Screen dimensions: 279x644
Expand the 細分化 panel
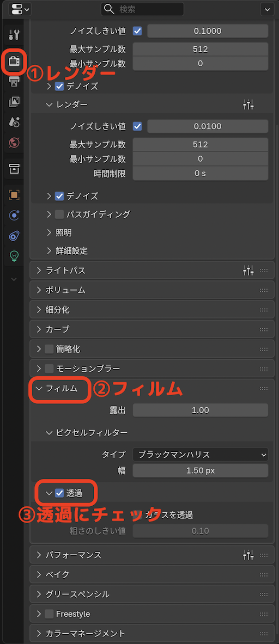(39, 310)
